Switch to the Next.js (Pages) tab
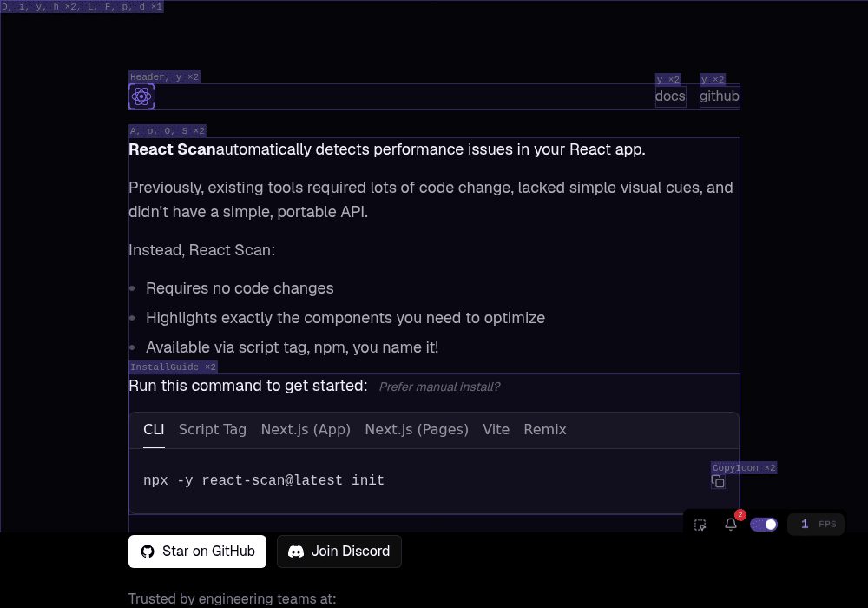 coord(417,429)
